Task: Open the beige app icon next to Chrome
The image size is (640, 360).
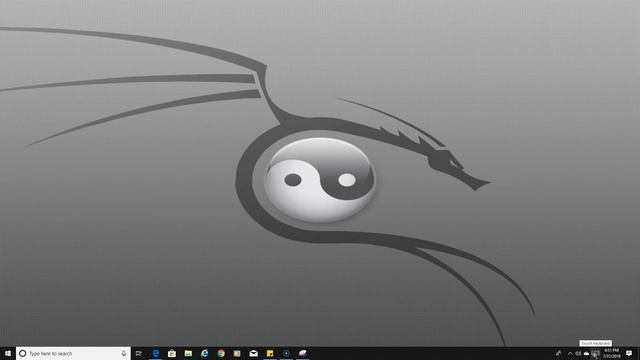Action: (237, 353)
